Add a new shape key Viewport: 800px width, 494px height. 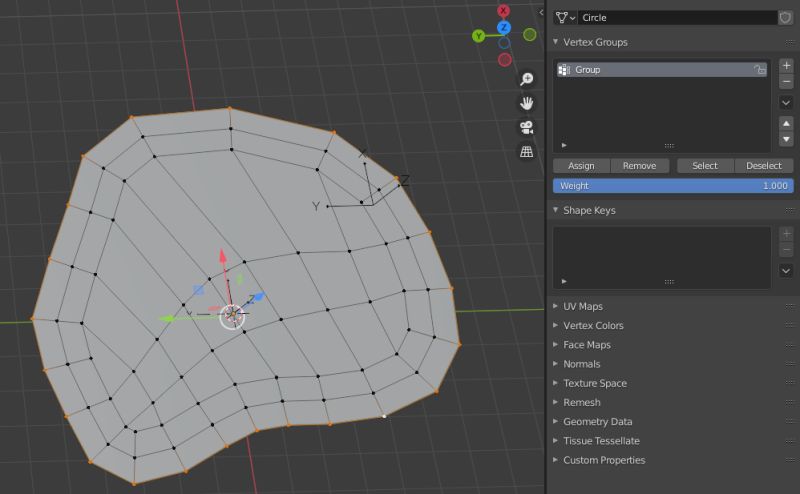786,234
